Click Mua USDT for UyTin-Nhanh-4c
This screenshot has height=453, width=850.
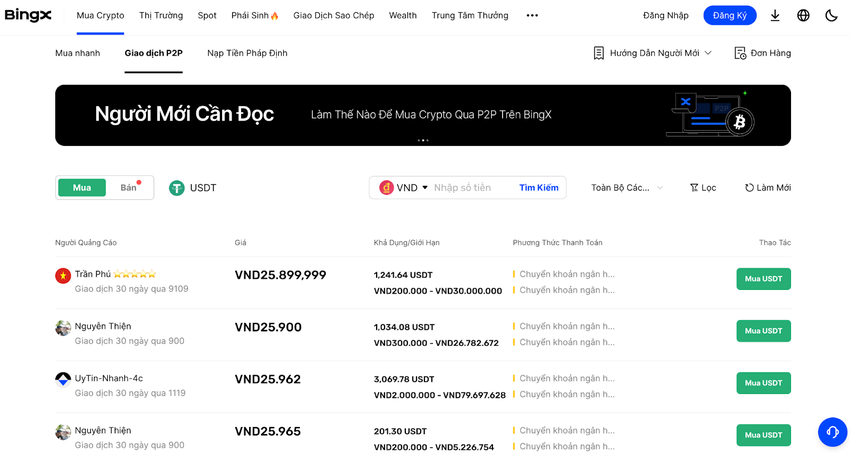click(x=763, y=383)
